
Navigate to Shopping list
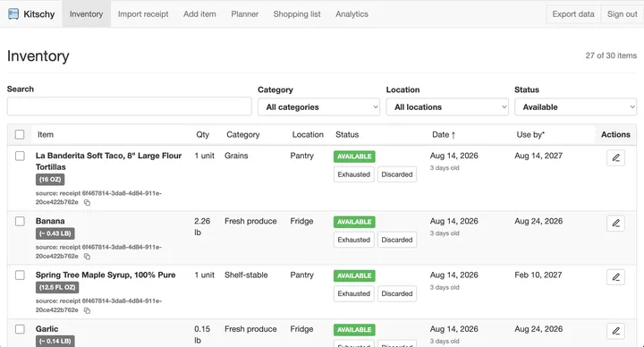pos(297,14)
